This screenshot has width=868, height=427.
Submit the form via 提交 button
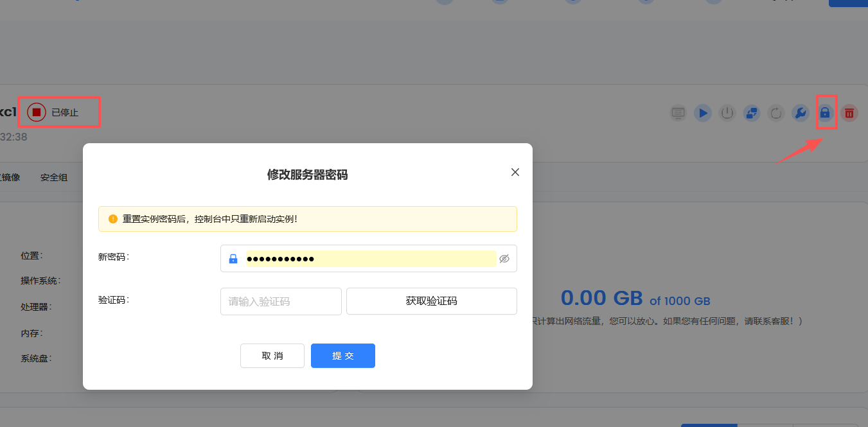pyautogui.click(x=342, y=356)
